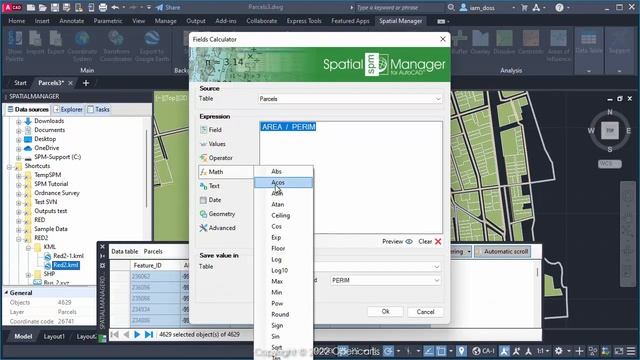Select Ceiling from the Math function list
640x360 pixels.
[x=283, y=216]
